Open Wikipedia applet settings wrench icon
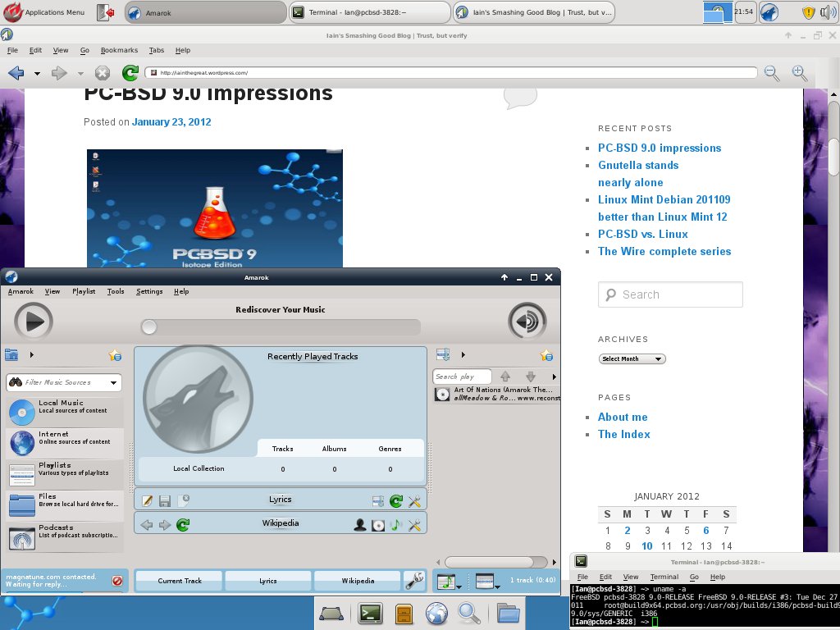 point(414,525)
